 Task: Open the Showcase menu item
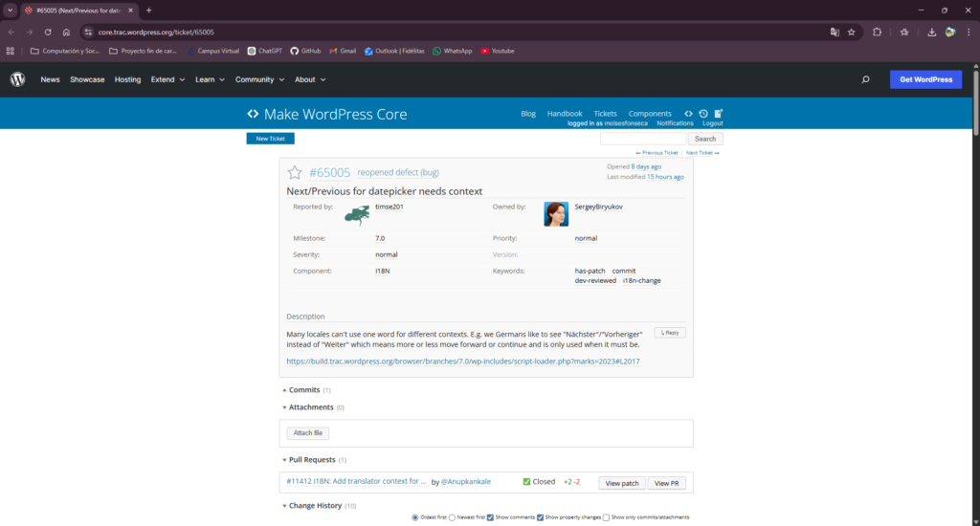(x=87, y=79)
